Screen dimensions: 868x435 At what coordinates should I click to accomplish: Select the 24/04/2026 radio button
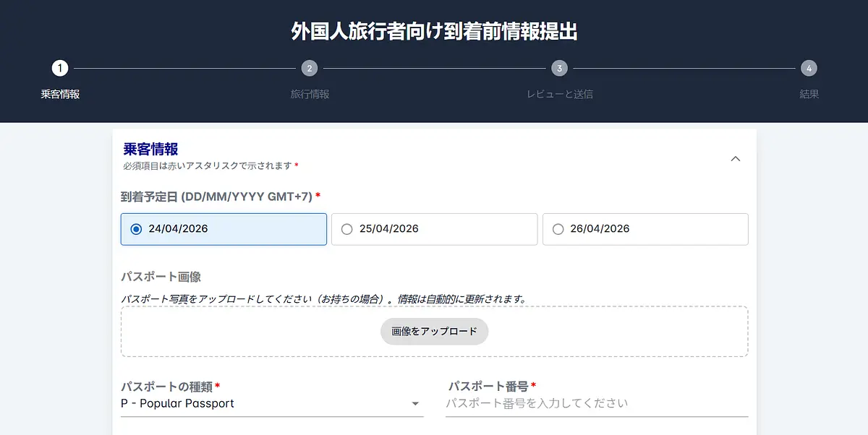point(137,229)
